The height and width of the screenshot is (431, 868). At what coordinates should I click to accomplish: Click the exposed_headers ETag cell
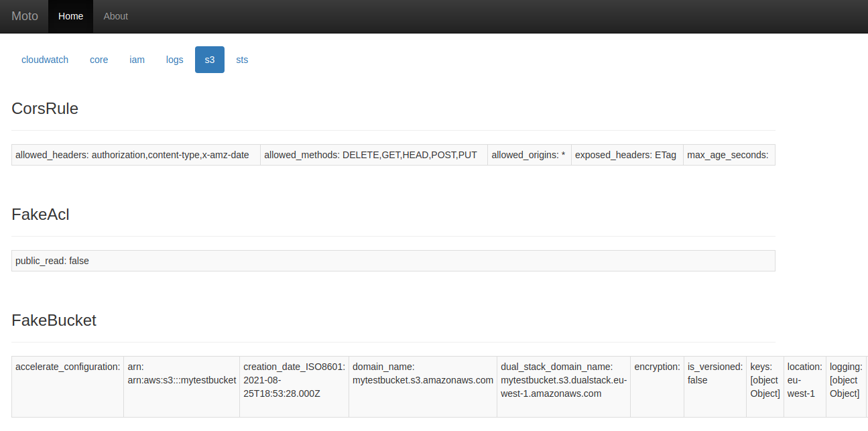626,155
